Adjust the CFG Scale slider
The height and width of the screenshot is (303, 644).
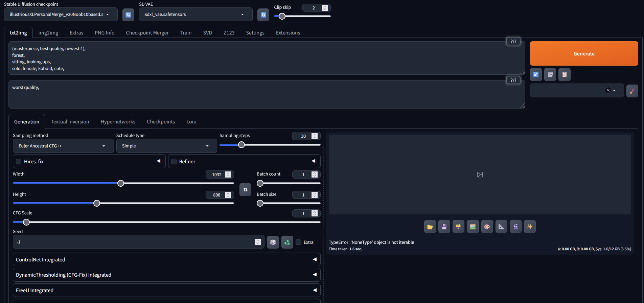(166, 222)
